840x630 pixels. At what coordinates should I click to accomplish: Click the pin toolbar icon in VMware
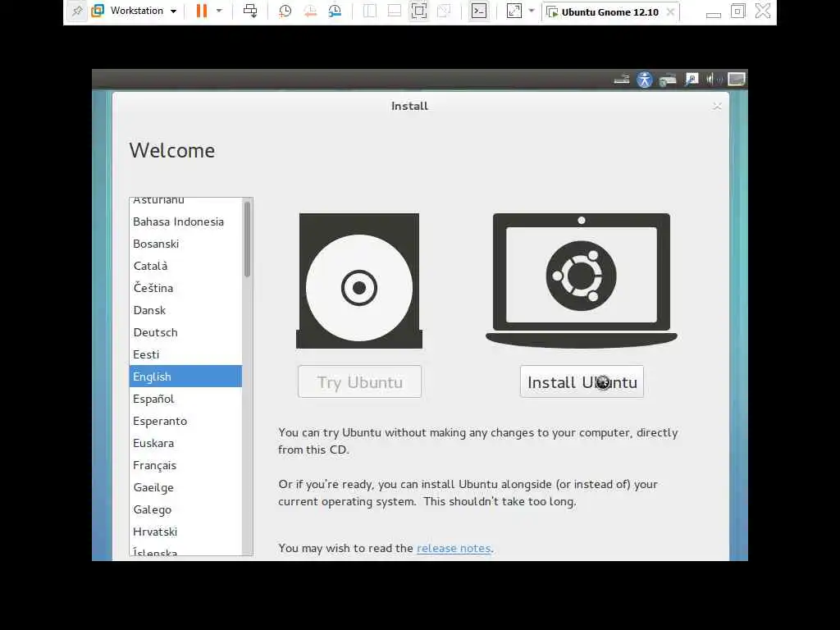(77, 11)
